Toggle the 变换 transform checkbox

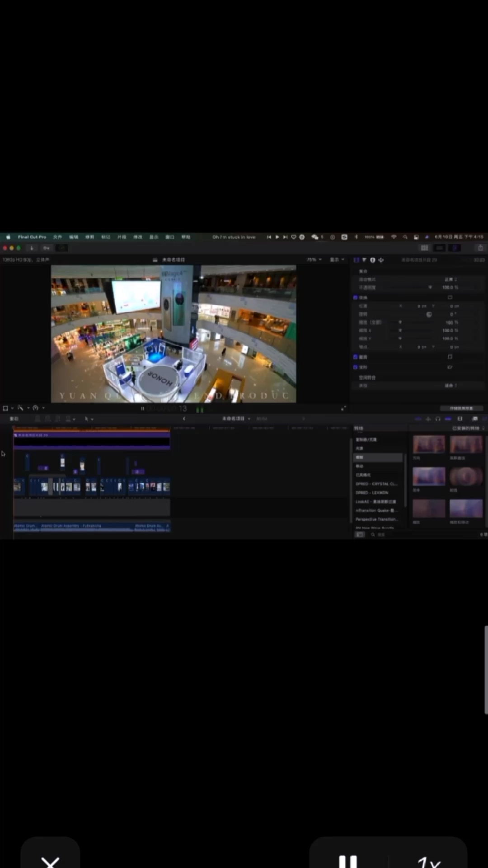click(355, 297)
